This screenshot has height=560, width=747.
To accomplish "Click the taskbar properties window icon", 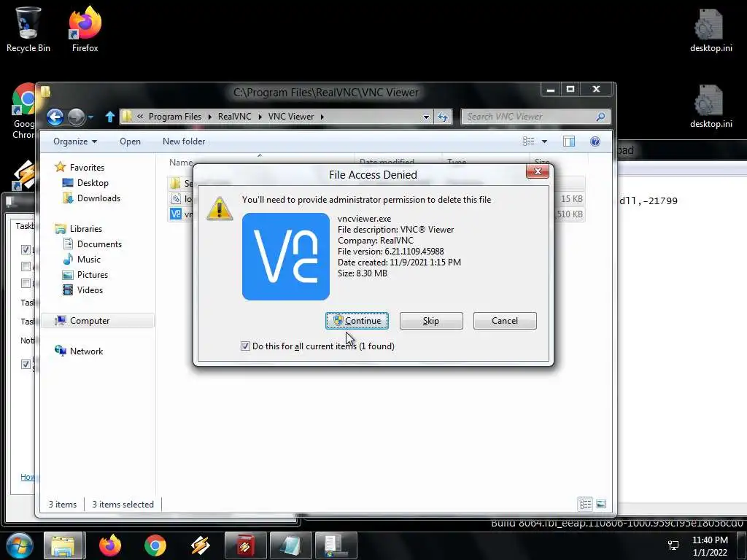I will [336, 545].
